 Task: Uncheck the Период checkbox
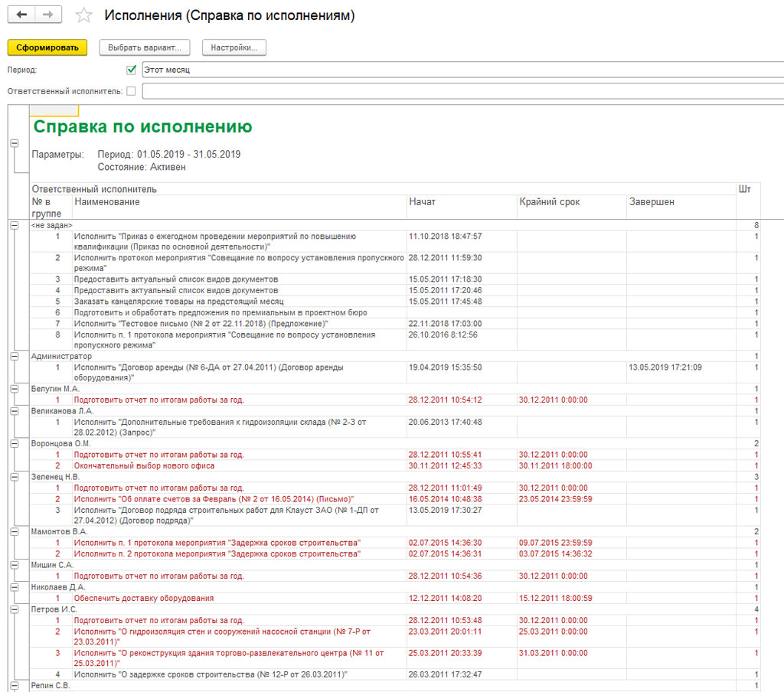(x=131, y=70)
